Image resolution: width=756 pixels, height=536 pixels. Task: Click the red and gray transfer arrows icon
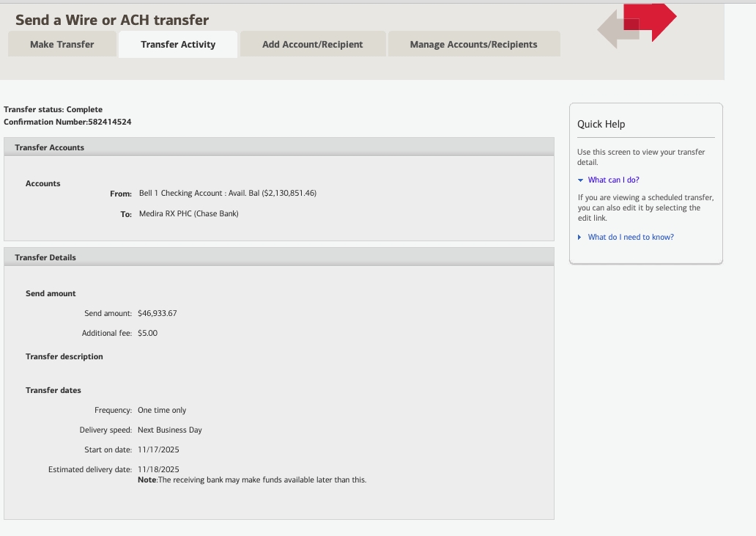(636, 26)
